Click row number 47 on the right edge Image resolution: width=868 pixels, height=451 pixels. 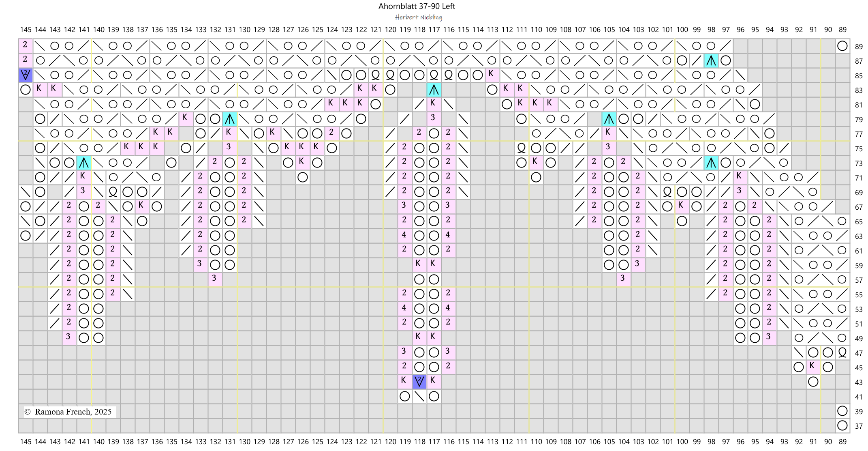pos(859,353)
